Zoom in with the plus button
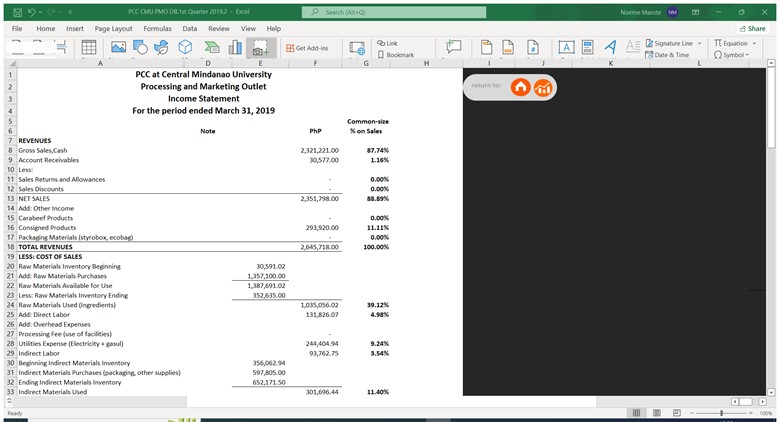The image size is (780, 422). pos(751,413)
